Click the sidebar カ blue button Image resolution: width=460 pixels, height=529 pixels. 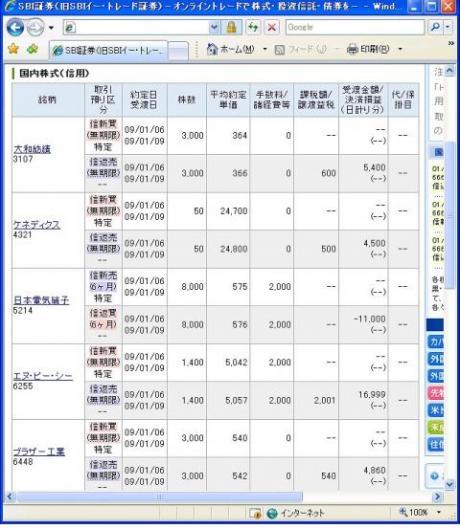click(x=436, y=342)
